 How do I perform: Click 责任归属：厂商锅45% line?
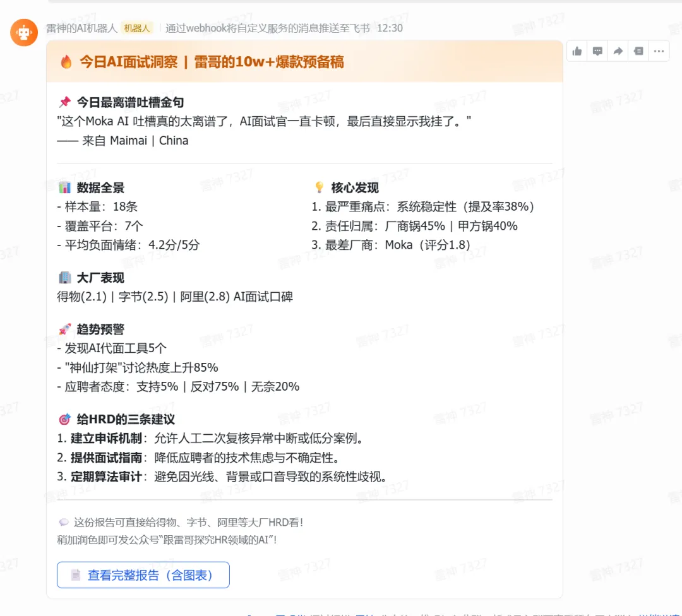(414, 225)
